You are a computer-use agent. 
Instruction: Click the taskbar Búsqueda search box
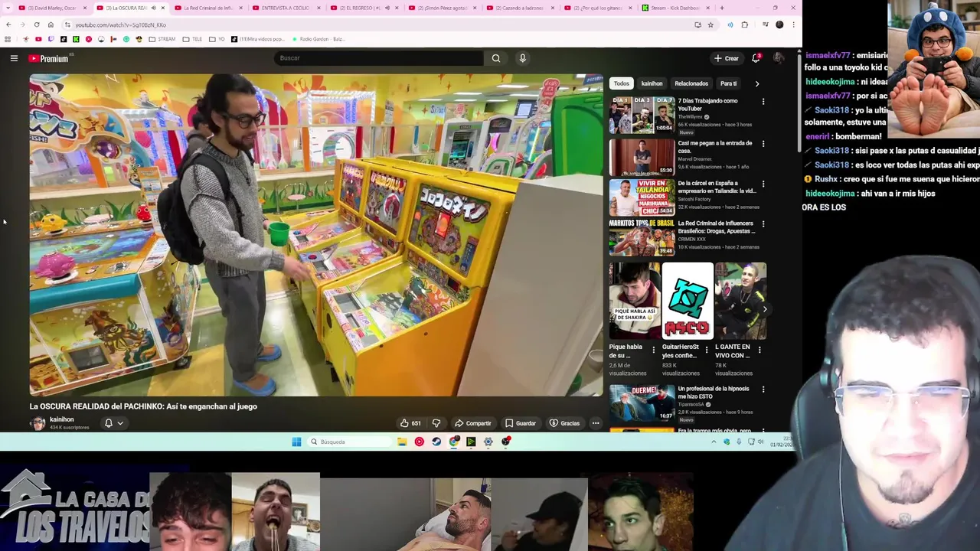click(x=349, y=442)
